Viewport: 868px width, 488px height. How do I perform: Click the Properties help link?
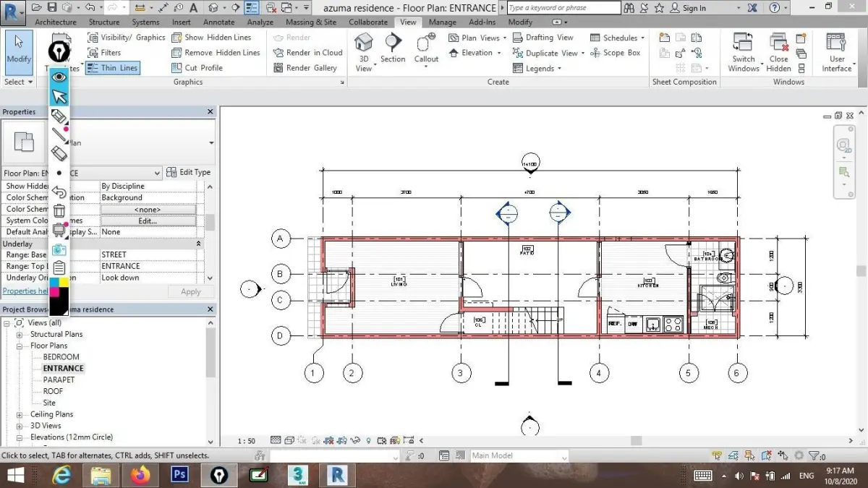25,291
